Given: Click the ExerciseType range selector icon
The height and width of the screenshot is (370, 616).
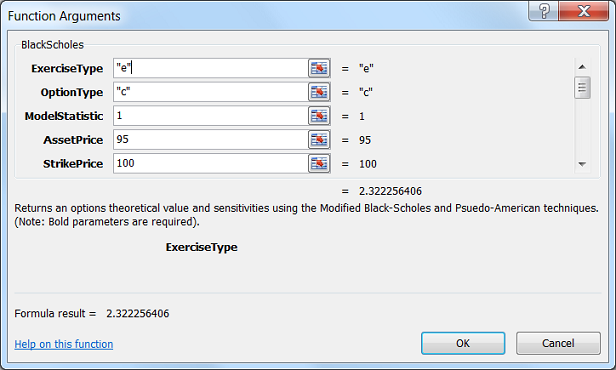Looking at the screenshot, I should (x=319, y=68).
